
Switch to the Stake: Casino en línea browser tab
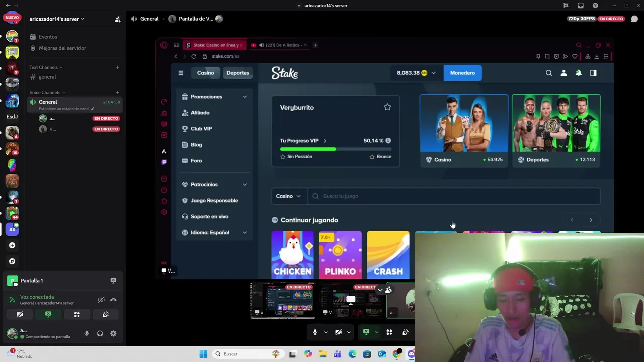215,45
